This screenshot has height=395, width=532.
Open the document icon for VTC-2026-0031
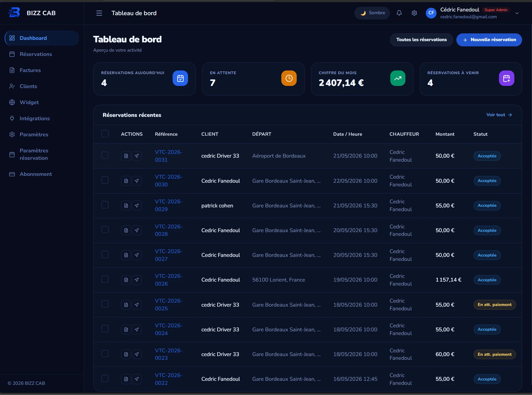(126, 156)
